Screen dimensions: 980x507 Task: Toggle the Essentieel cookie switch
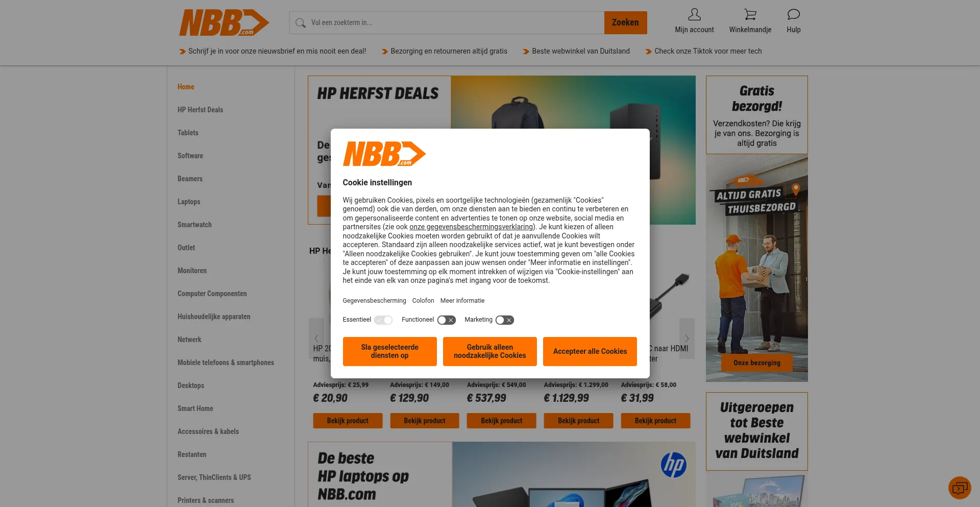[x=383, y=320]
